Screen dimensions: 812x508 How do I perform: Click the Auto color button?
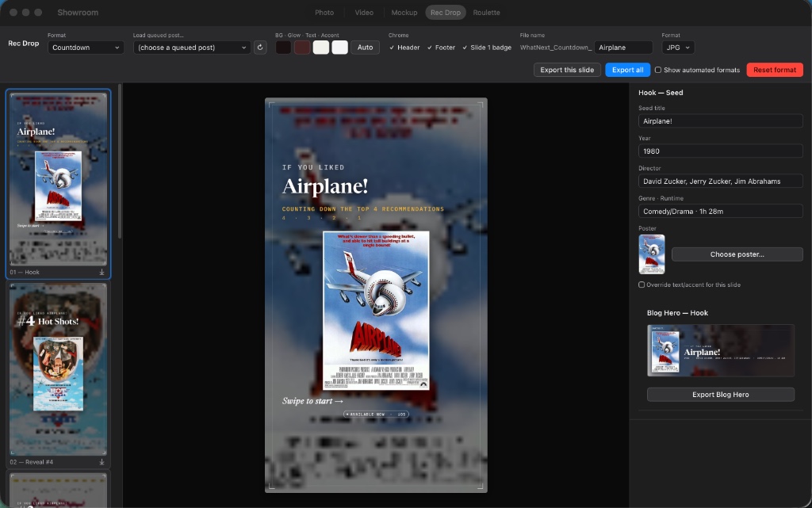[x=365, y=47]
